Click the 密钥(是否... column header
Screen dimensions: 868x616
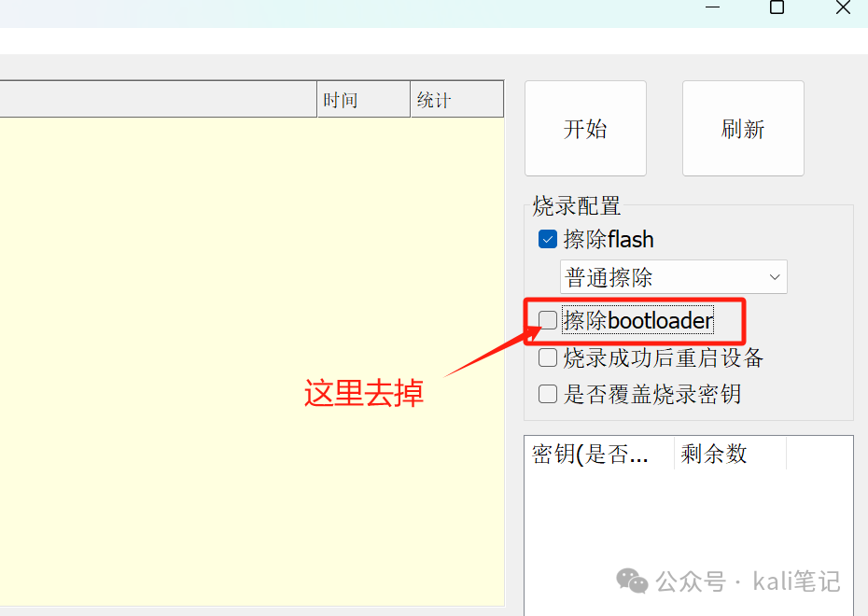pos(599,454)
